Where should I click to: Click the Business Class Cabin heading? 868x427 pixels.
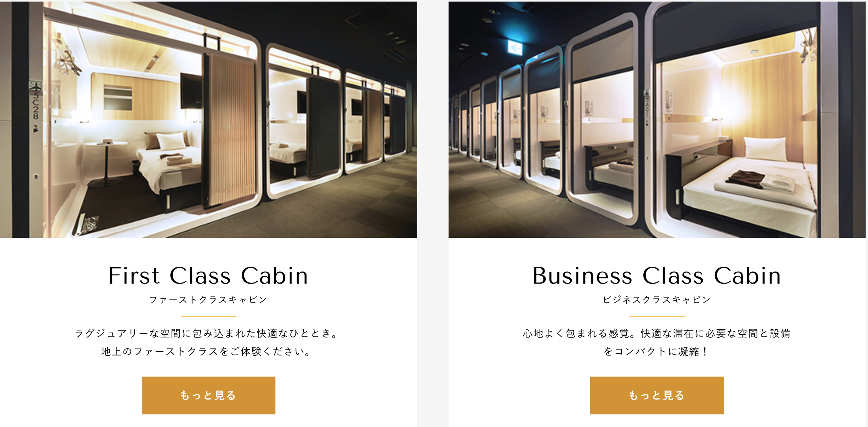(x=657, y=275)
